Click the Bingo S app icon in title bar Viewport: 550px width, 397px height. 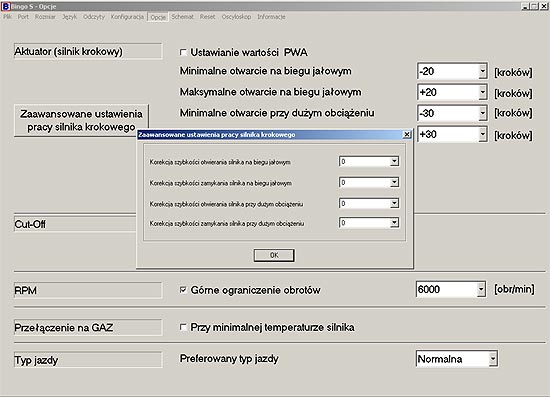tap(6, 6)
